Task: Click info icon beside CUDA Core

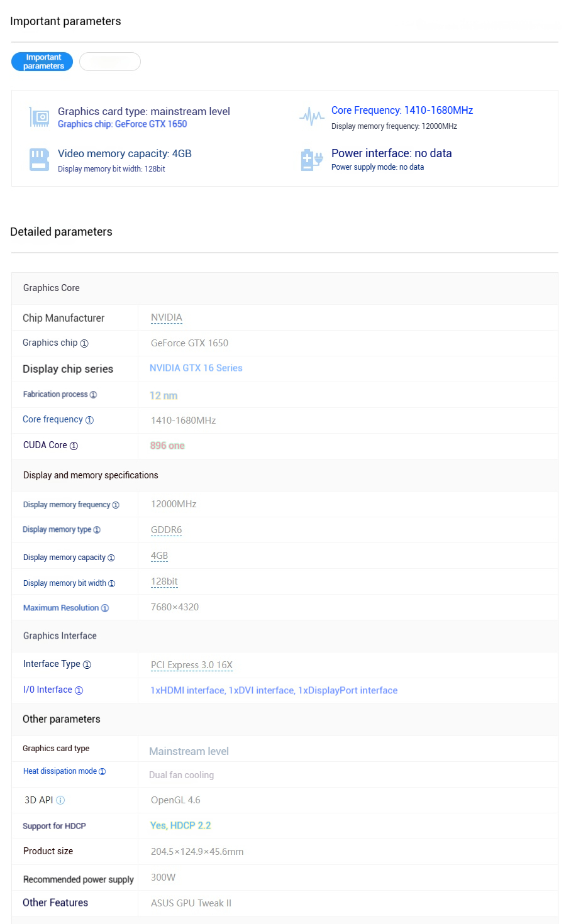Action: pyautogui.click(x=74, y=446)
